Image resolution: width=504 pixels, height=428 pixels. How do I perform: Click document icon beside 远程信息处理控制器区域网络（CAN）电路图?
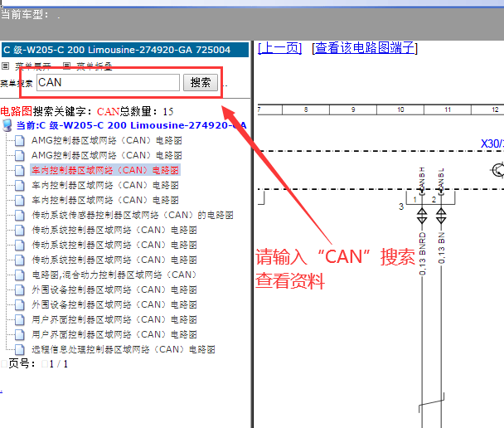coord(20,349)
